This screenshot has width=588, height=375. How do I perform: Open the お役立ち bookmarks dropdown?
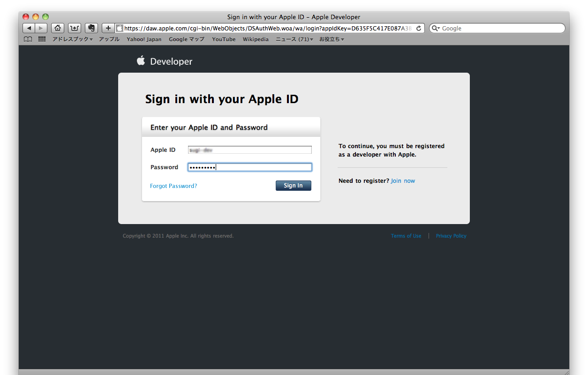pyautogui.click(x=332, y=39)
